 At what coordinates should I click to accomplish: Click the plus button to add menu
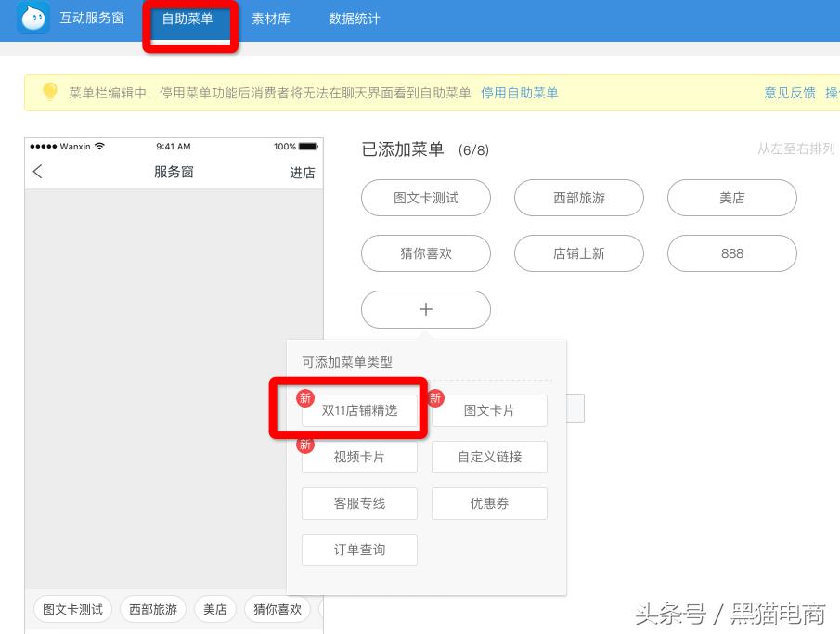pyautogui.click(x=426, y=309)
